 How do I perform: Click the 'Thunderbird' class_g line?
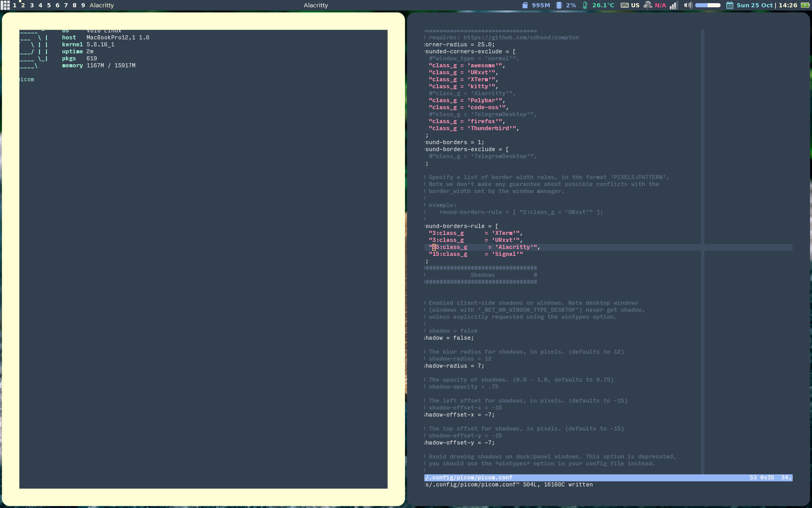(x=474, y=128)
